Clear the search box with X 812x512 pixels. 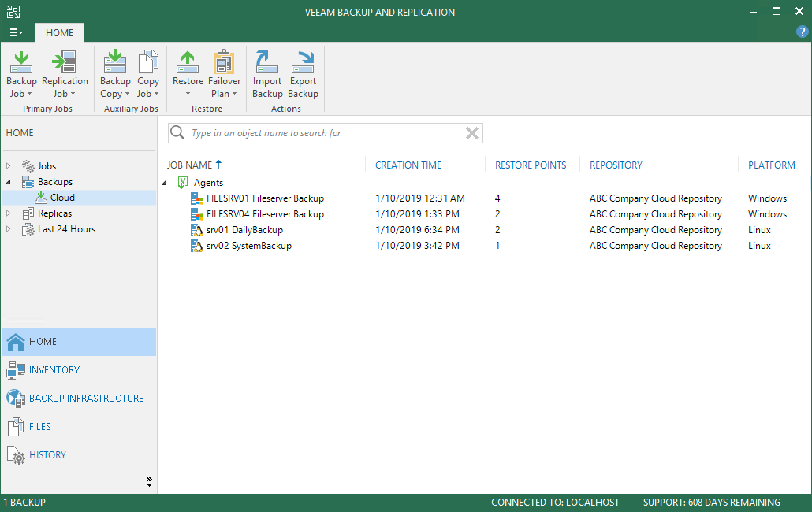click(x=471, y=133)
